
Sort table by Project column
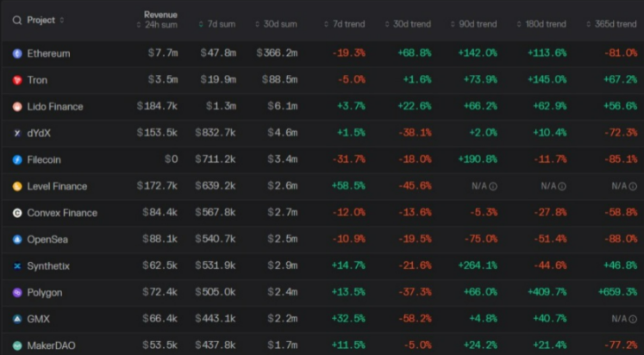pos(45,20)
